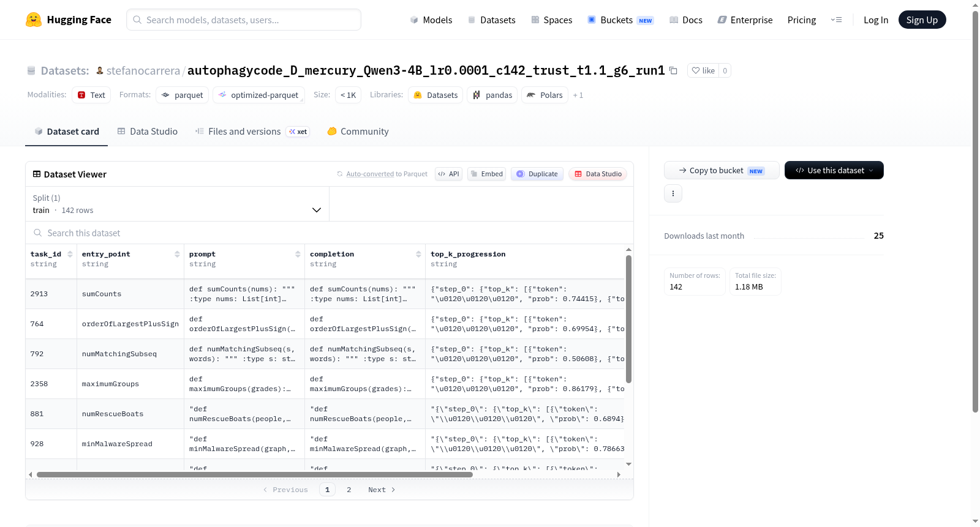Click the Log In link

click(876, 20)
